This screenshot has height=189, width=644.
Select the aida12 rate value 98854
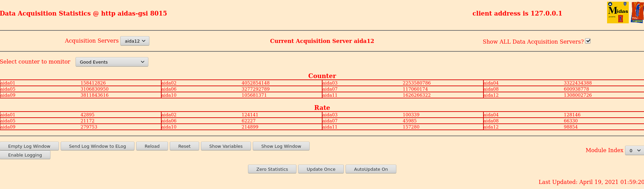pyautogui.click(x=570, y=127)
